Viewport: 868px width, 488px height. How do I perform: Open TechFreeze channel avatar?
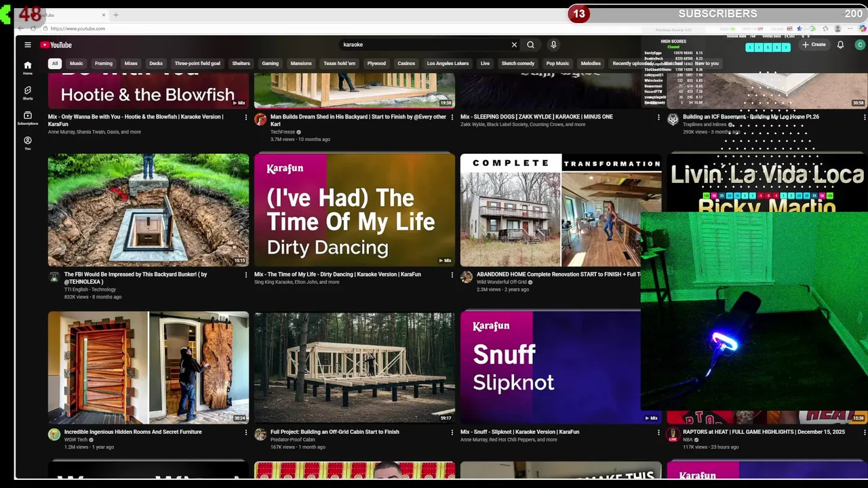[x=260, y=120]
